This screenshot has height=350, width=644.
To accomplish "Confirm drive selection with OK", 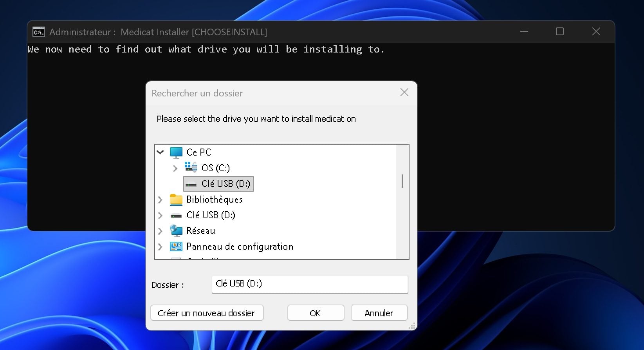I will [x=316, y=313].
